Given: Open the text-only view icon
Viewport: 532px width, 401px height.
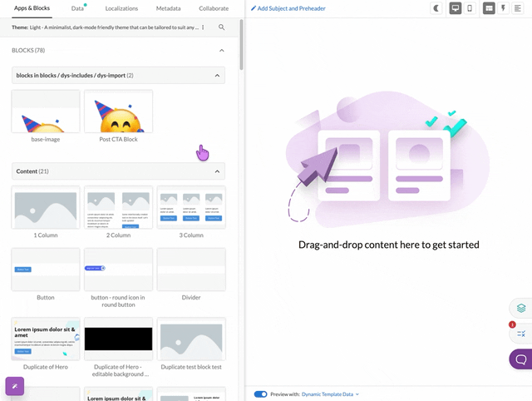Looking at the screenshot, I should coord(517,8).
